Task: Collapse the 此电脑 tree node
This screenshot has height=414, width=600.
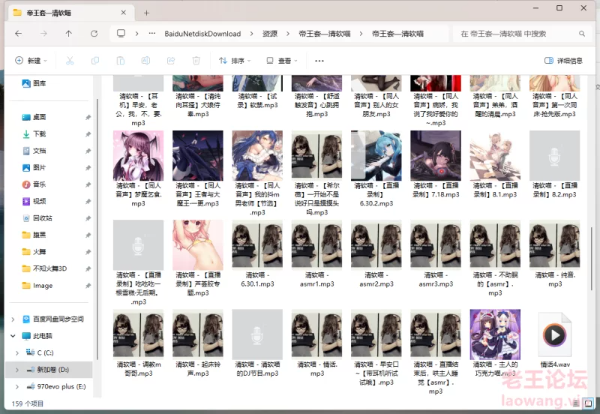Action: (13, 336)
